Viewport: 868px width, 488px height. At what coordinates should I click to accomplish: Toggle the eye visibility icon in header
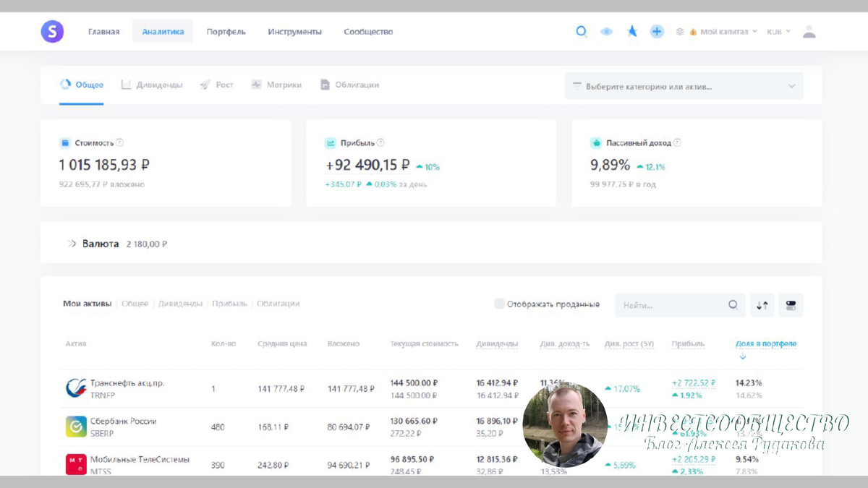[607, 32]
